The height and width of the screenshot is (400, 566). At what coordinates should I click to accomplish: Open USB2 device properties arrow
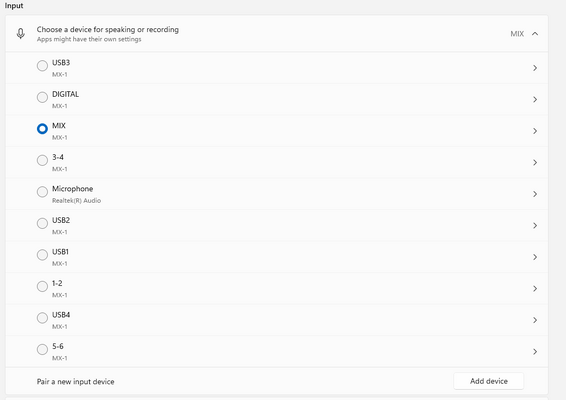point(535,225)
